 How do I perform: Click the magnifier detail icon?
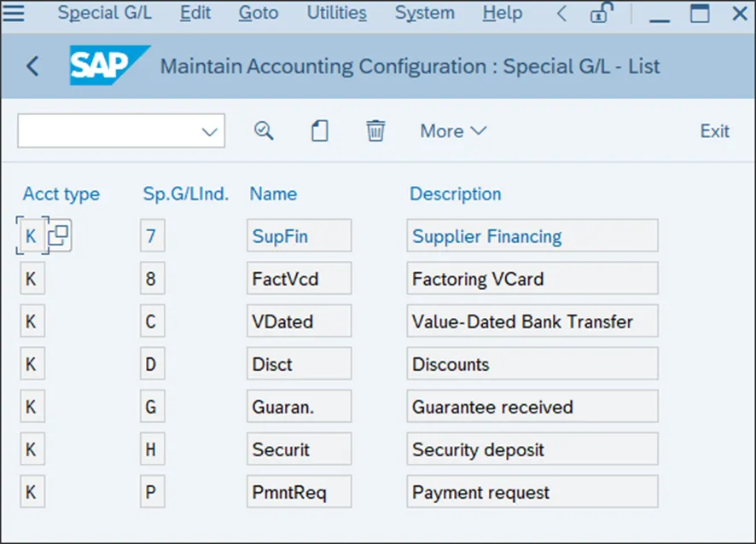[x=264, y=130]
